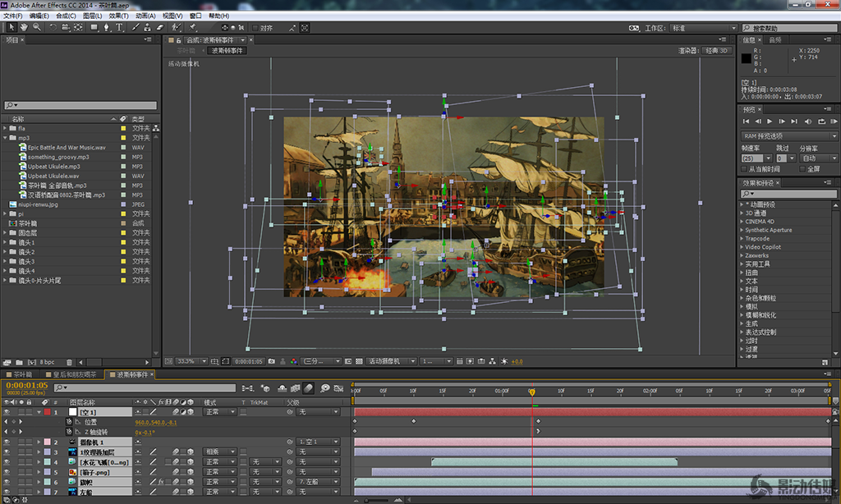Image resolution: width=841 pixels, height=504 pixels.
Task: Expand the 镜头 1 folder in project panel
Action: click(5, 242)
